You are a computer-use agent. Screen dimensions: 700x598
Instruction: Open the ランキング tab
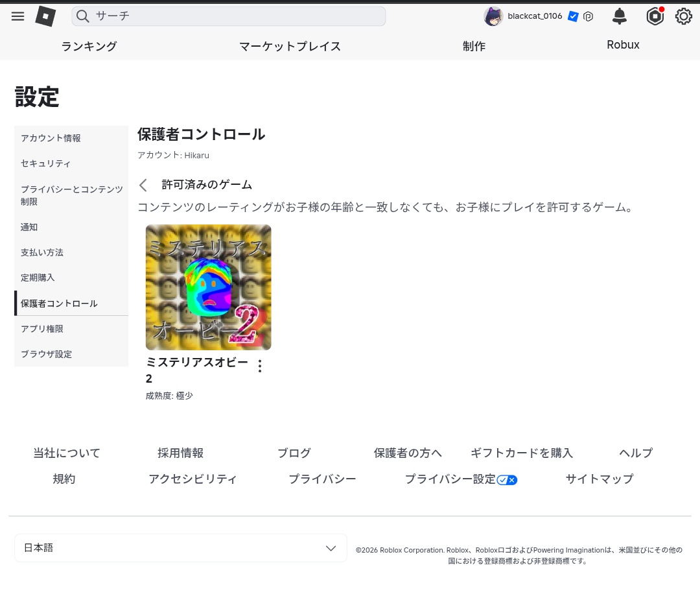(x=89, y=46)
